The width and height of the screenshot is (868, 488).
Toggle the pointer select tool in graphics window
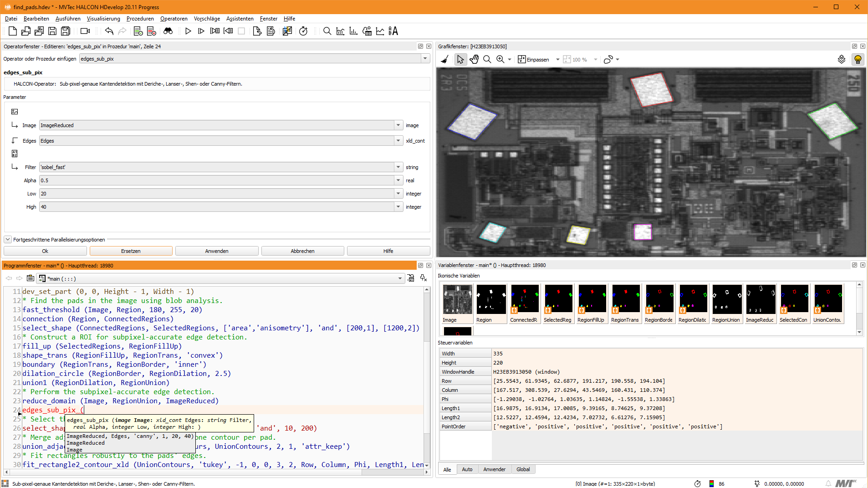[x=460, y=59]
